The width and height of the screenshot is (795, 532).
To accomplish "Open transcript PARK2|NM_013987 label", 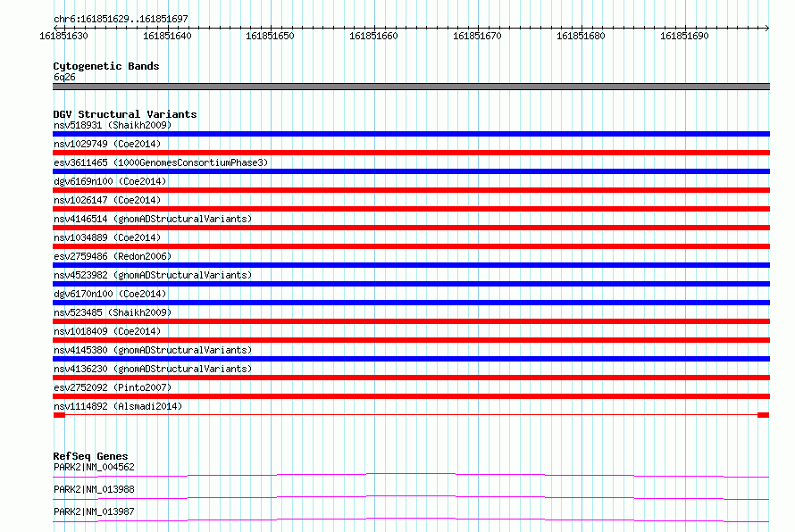I will coord(94,511).
